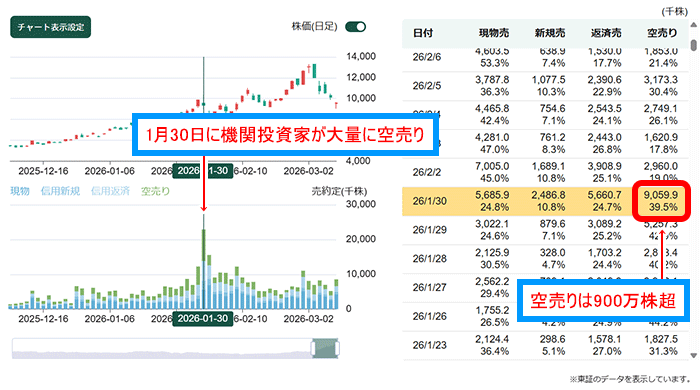Select the highlighted 26/1/30 date row
This screenshot has width=700, height=390.
545,201
